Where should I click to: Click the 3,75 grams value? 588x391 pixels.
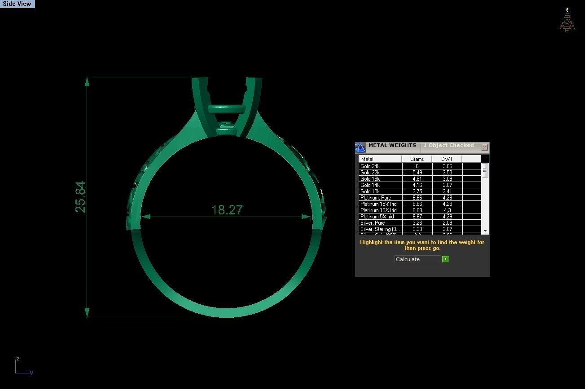pos(417,191)
